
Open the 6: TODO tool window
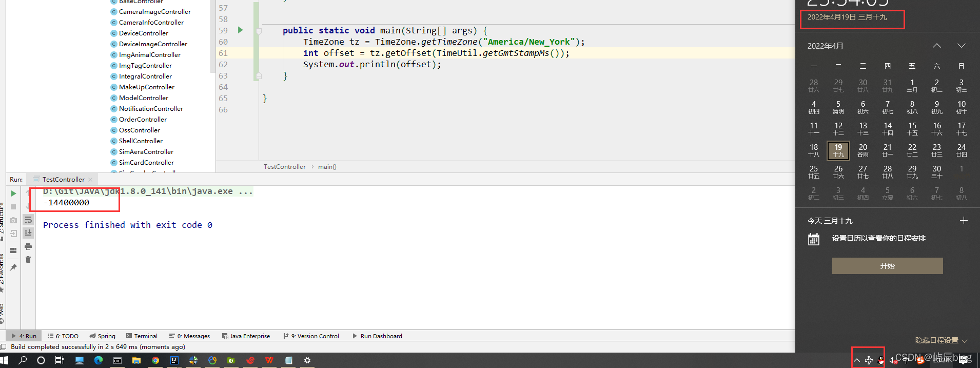(x=63, y=336)
